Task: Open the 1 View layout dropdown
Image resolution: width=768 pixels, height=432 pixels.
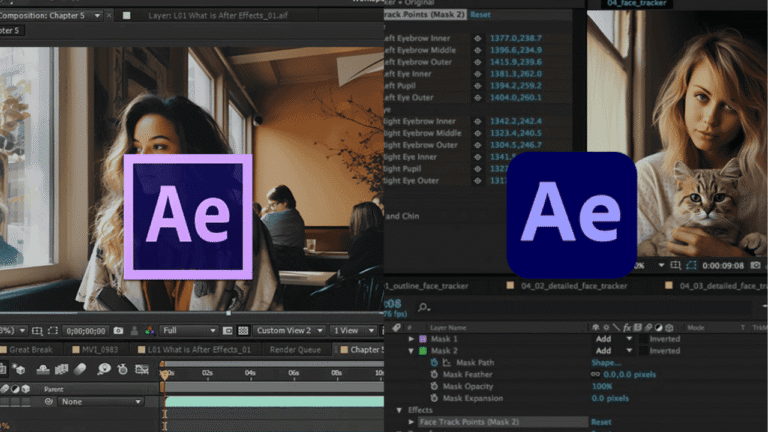Action: pos(352,331)
